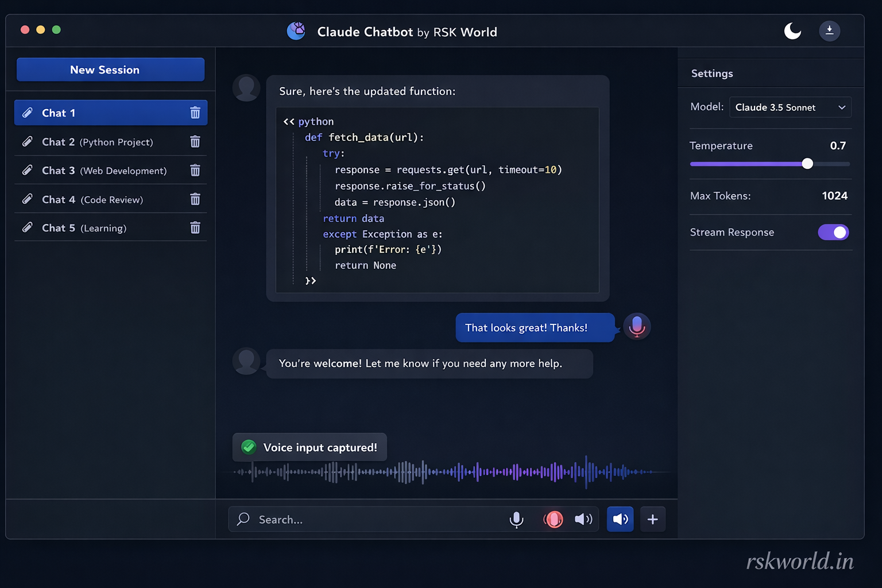Click the green window zoom button
Image resolution: width=882 pixels, height=588 pixels.
[x=56, y=29]
